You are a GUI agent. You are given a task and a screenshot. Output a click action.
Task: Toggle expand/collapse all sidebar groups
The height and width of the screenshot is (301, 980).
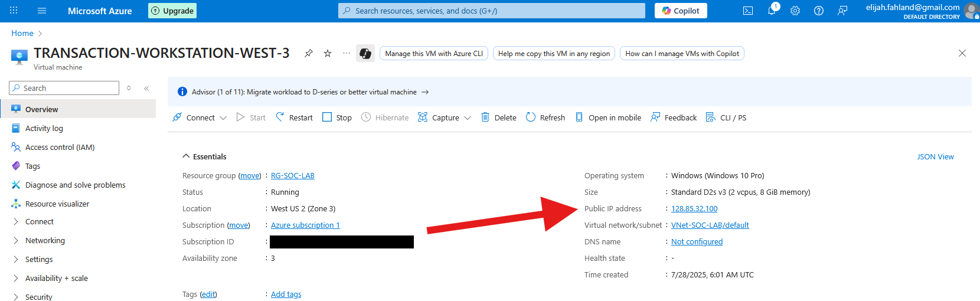(129, 88)
